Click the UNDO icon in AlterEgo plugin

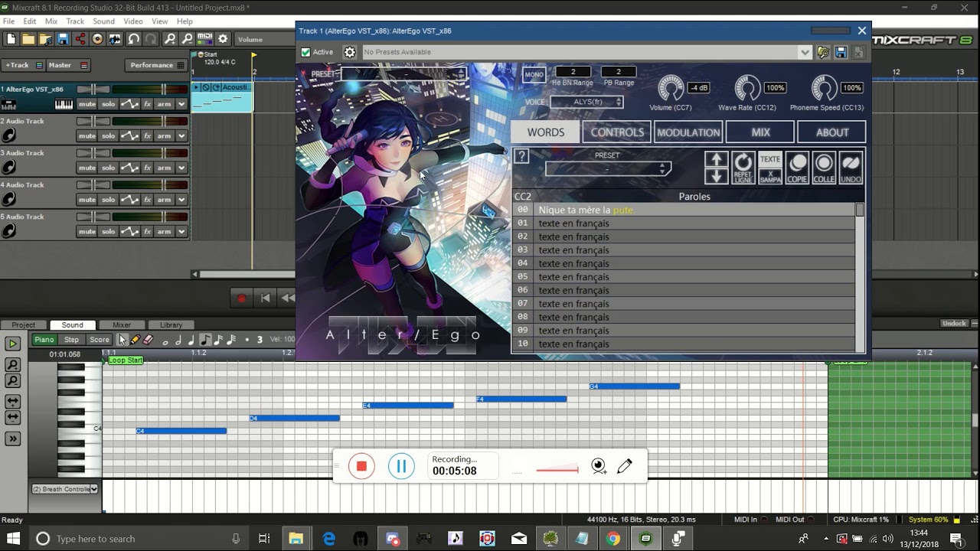[851, 168]
